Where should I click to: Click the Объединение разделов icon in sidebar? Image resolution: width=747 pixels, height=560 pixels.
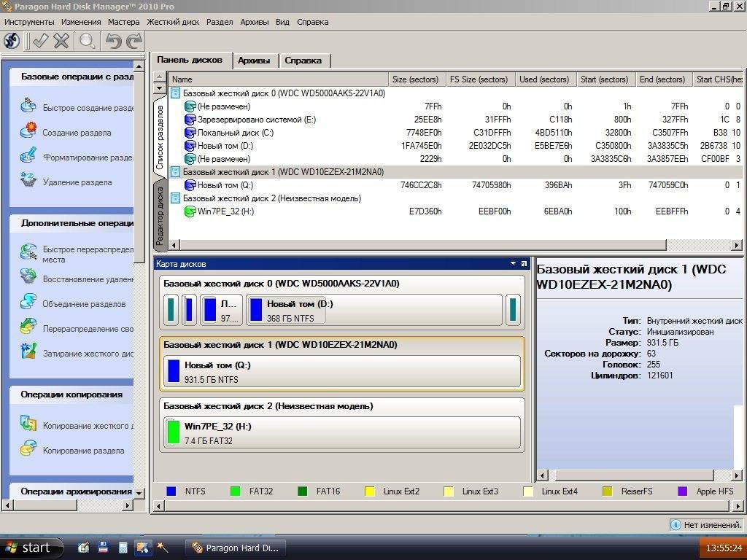point(28,303)
